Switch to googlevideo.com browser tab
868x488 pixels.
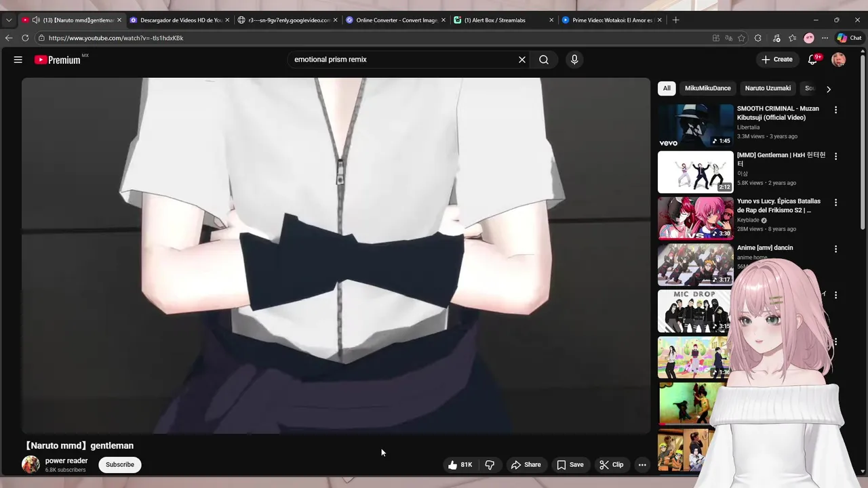click(289, 20)
